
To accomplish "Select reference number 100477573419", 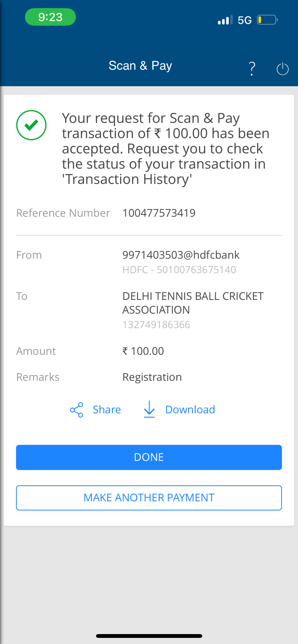I will 159,213.
